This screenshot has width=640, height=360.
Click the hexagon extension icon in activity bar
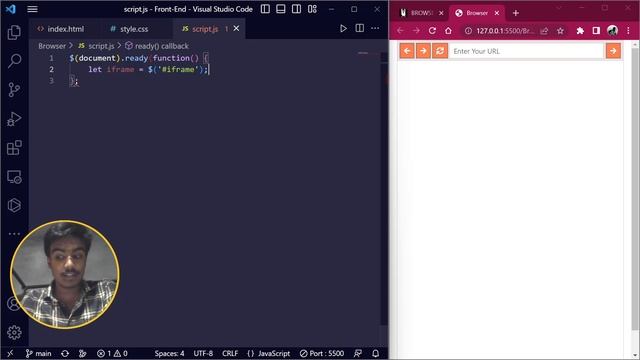coord(14,205)
